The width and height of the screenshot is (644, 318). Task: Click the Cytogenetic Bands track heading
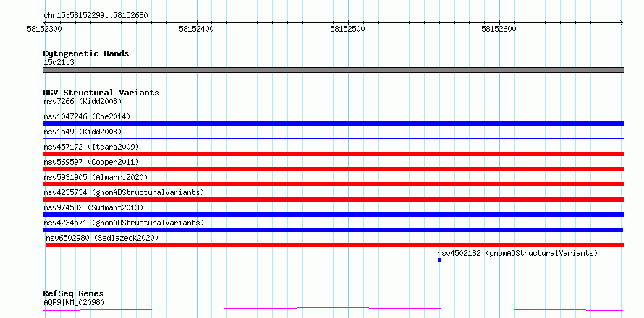click(86, 53)
